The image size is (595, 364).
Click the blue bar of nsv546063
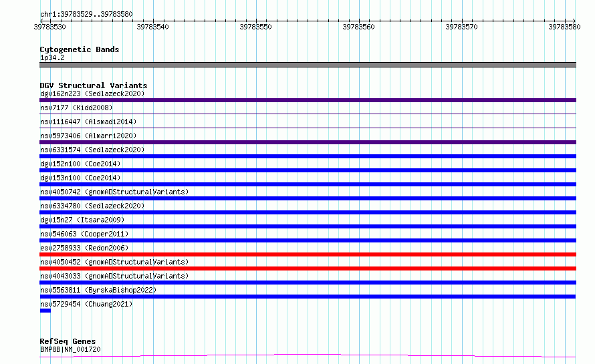point(308,240)
